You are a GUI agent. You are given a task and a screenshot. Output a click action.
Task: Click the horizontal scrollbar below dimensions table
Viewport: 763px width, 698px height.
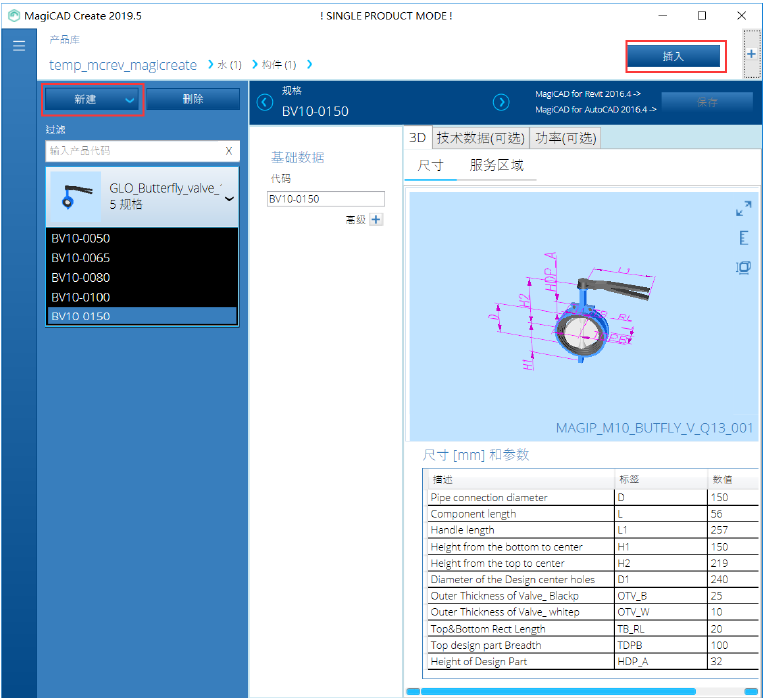[x=558, y=691]
